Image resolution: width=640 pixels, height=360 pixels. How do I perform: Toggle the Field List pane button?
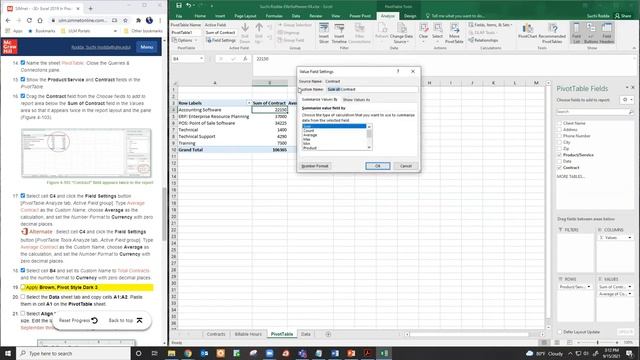576,33
